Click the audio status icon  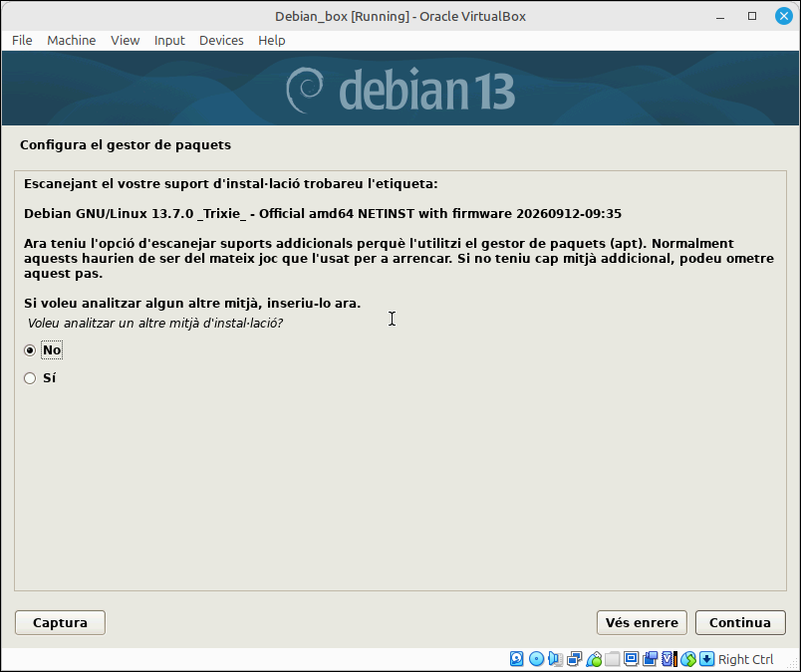(x=555, y=659)
